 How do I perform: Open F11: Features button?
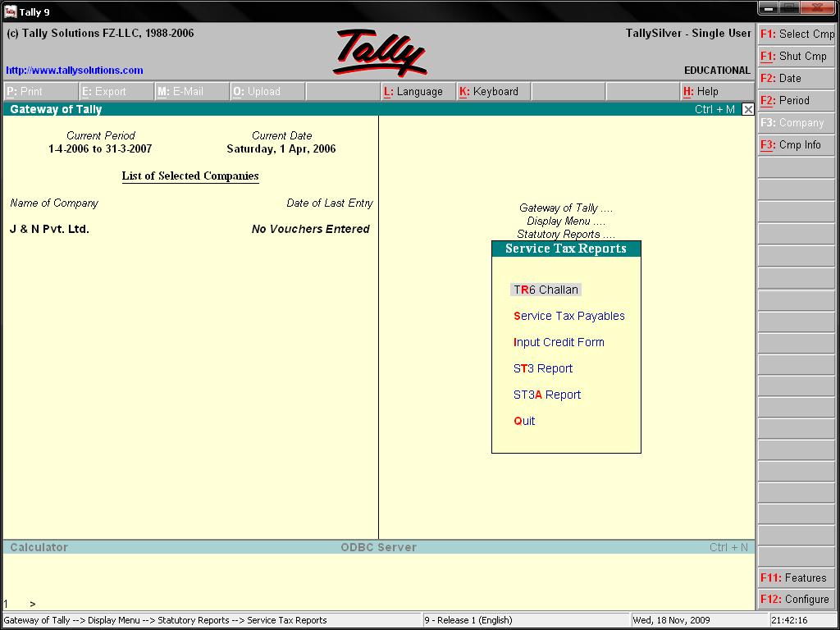click(x=797, y=578)
